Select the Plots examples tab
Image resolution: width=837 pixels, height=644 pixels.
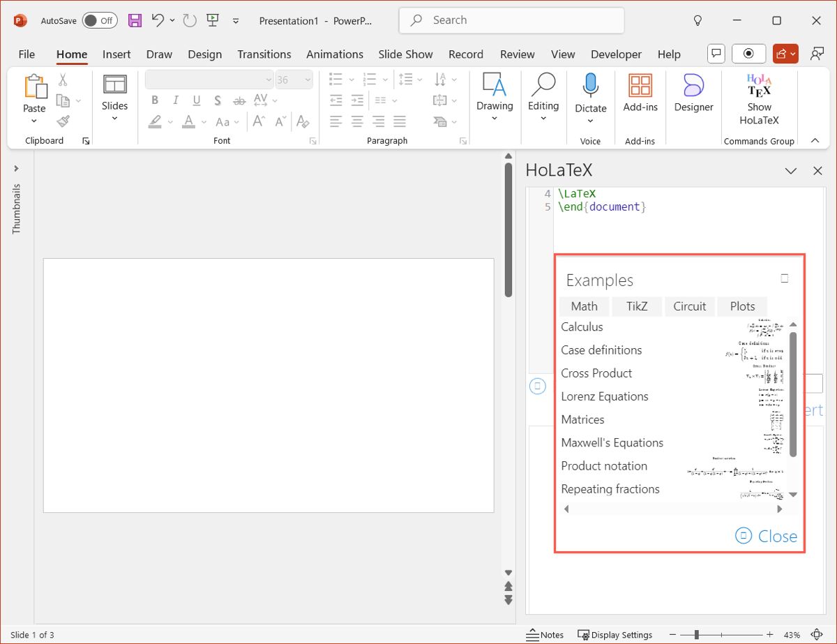click(742, 306)
